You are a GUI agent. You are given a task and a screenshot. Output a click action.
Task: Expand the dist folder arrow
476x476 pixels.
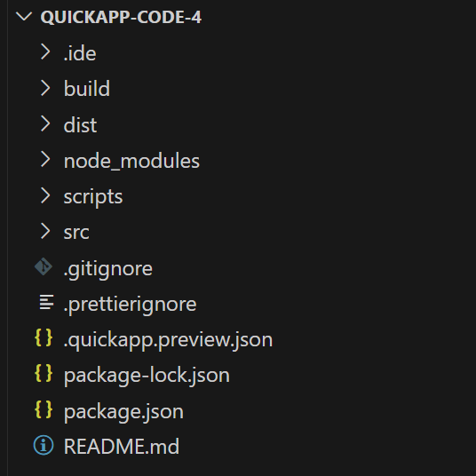pos(45,123)
